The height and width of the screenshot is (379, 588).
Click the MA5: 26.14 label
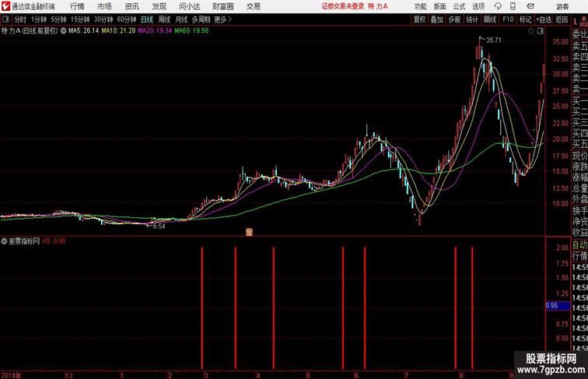pyautogui.click(x=84, y=31)
